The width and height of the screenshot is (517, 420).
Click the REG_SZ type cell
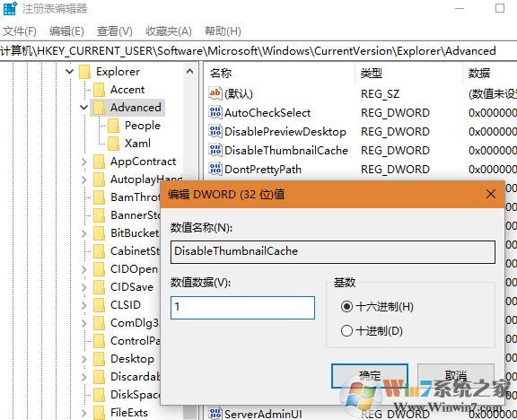381,94
